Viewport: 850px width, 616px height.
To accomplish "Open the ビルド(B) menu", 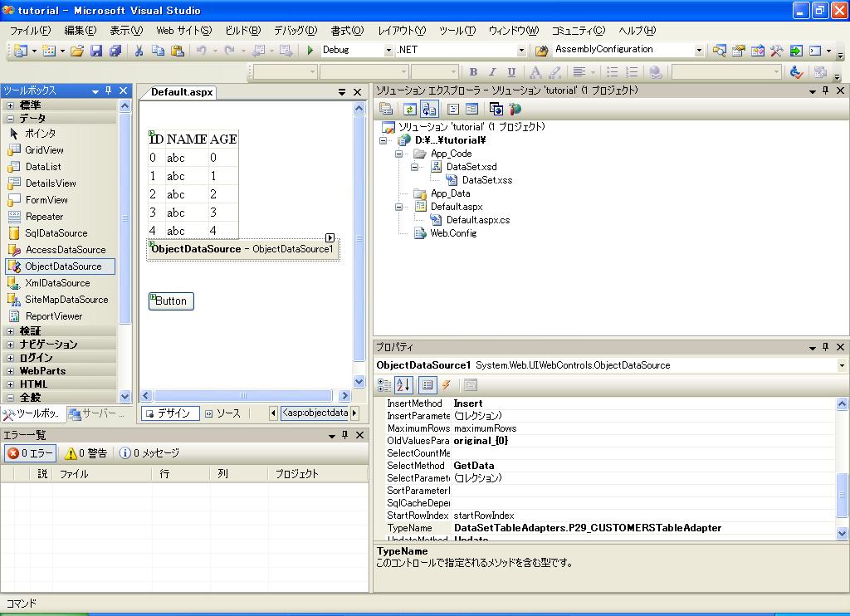I will pyautogui.click(x=243, y=31).
